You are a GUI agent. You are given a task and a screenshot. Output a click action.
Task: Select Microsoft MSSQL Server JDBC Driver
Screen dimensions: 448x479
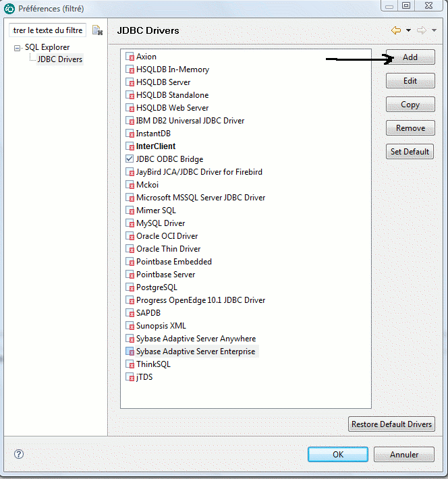tap(201, 198)
